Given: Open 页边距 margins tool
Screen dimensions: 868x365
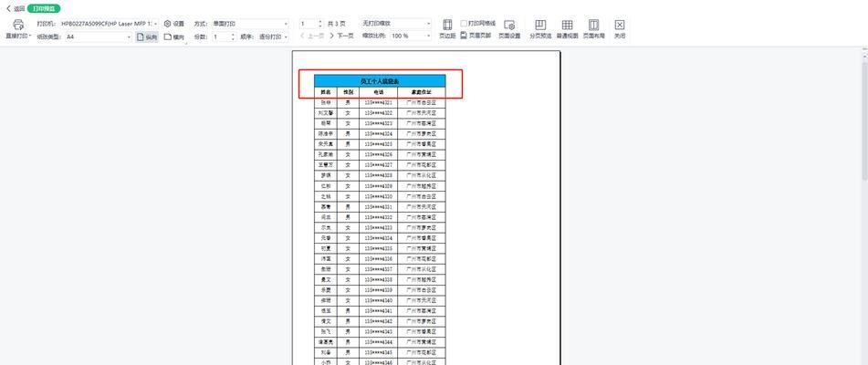Looking at the screenshot, I should tap(447, 29).
